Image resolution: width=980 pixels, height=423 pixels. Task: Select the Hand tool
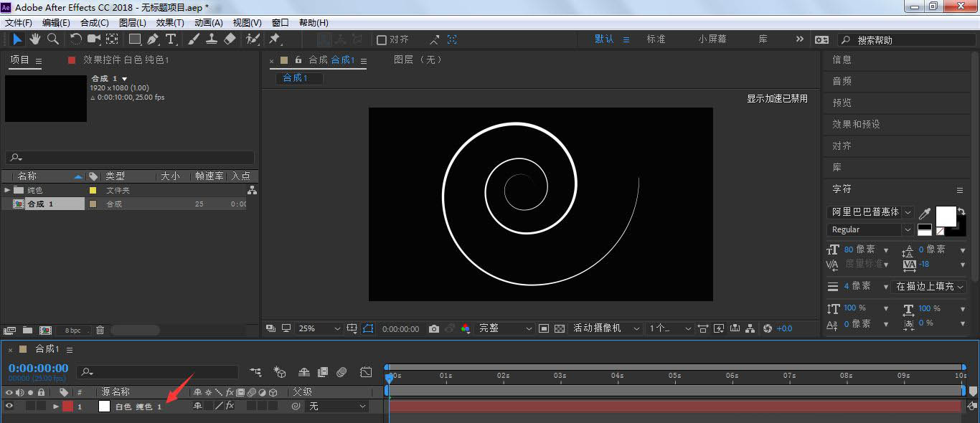point(35,39)
